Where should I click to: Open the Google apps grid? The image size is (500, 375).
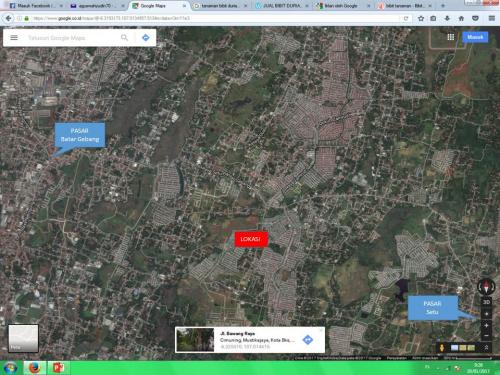[x=451, y=37]
